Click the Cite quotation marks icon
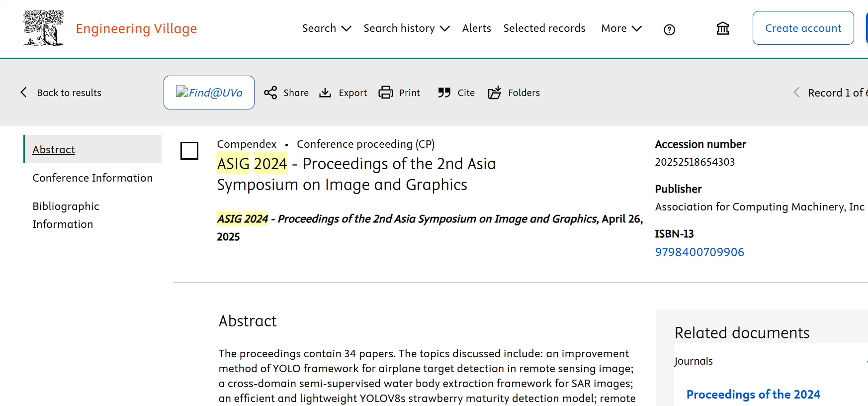868x406 pixels. click(444, 93)
